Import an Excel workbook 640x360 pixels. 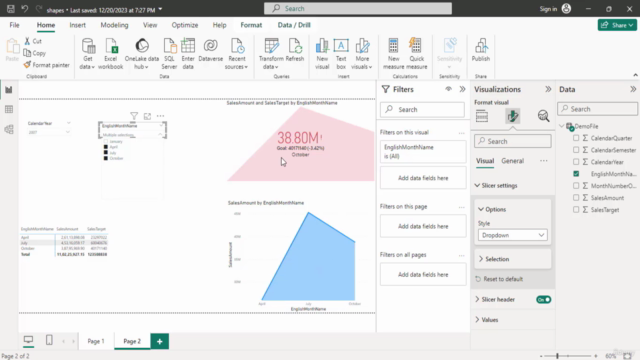click(111, 54)
